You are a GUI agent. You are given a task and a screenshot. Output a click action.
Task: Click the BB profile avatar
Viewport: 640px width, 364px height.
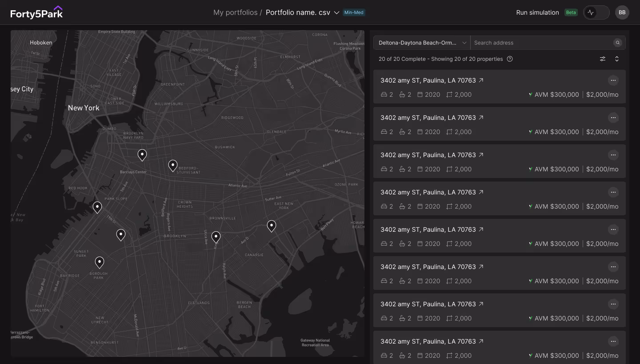pos(622,12)
